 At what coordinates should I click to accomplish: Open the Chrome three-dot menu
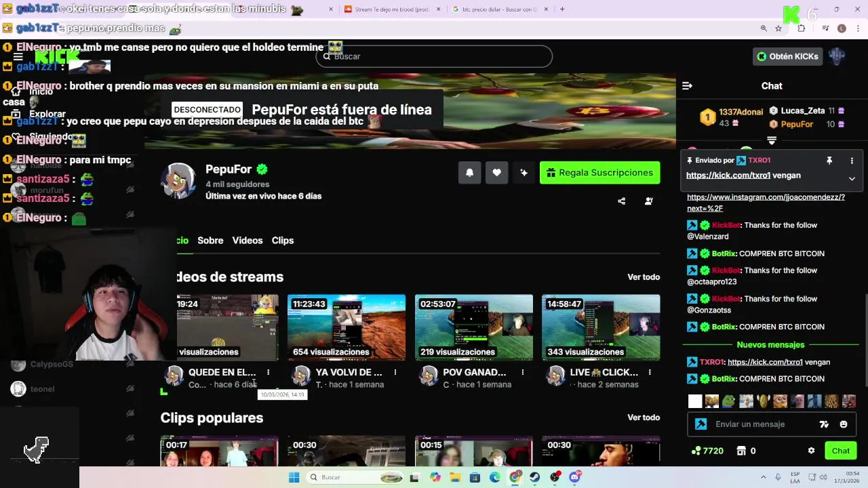click(859, 28)
